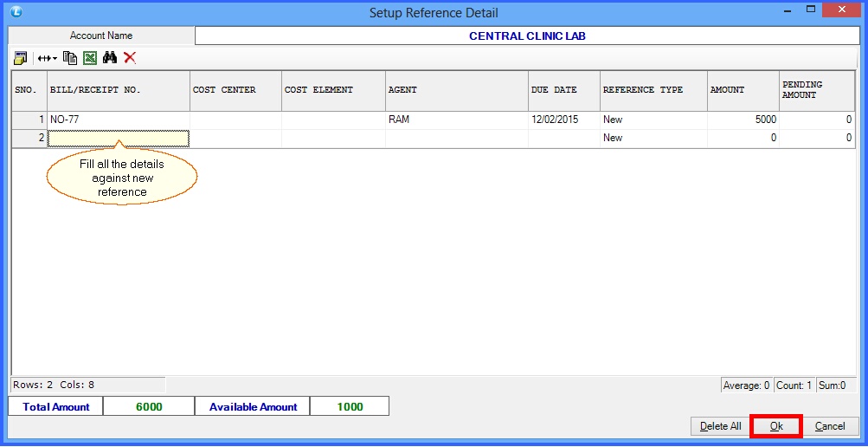Click the Delete All button
Screen dimensions: 868x447
[721, 426]
